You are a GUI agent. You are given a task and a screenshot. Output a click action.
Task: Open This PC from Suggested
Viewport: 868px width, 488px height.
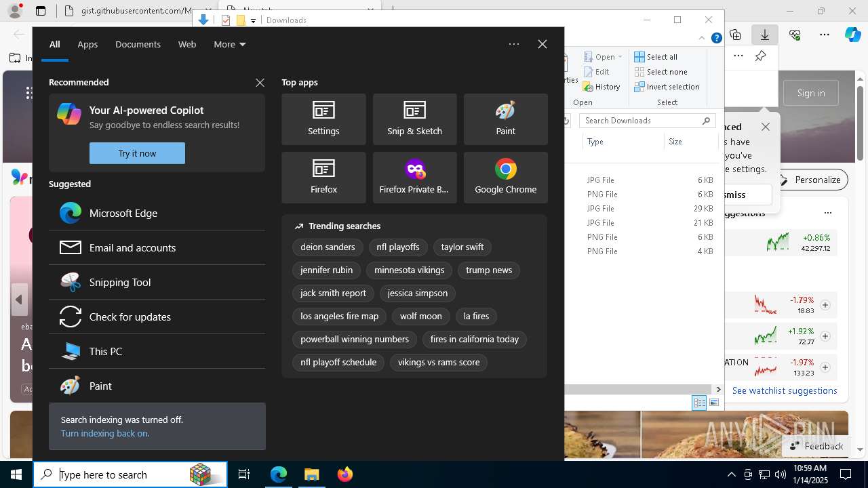coord(157,351)
